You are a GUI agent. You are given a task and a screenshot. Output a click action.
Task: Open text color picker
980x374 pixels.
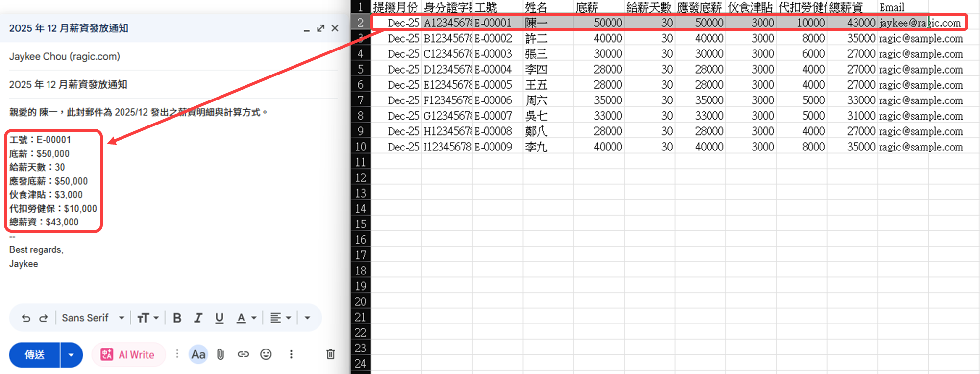[x=246, y=318]
